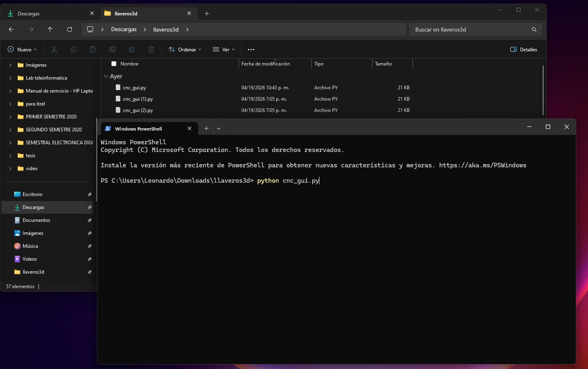
Task: Click the Rename icon in toolbar
Action: (112, 49)
